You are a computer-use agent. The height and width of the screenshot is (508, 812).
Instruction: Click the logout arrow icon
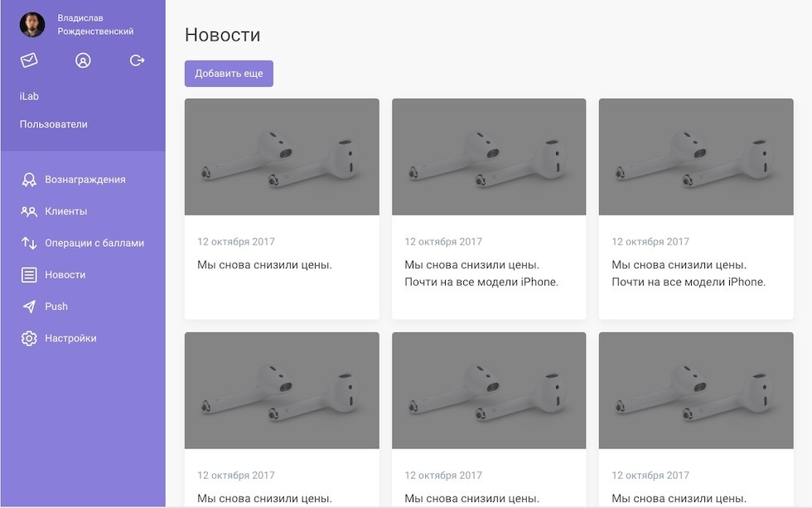[x=138, y=60]
